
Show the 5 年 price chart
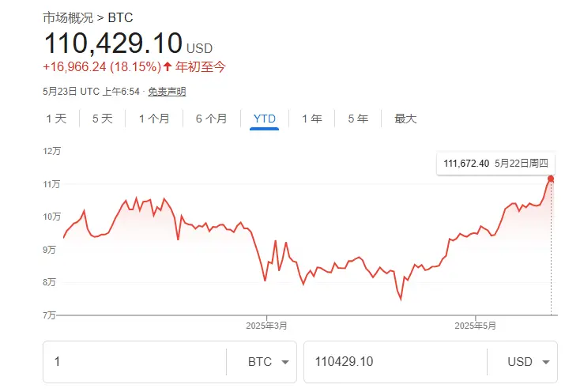pyautogui.click(x=358, y=119)
